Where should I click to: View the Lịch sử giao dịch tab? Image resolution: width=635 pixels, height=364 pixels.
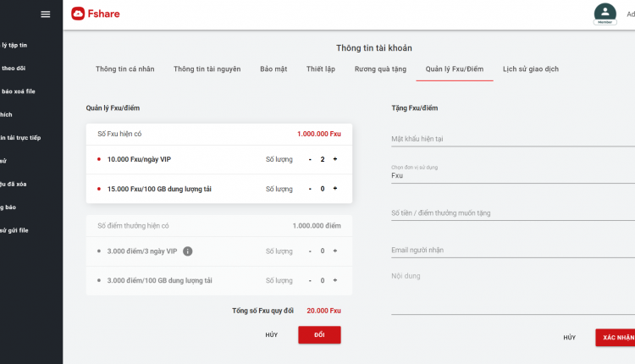pos(531,69)
